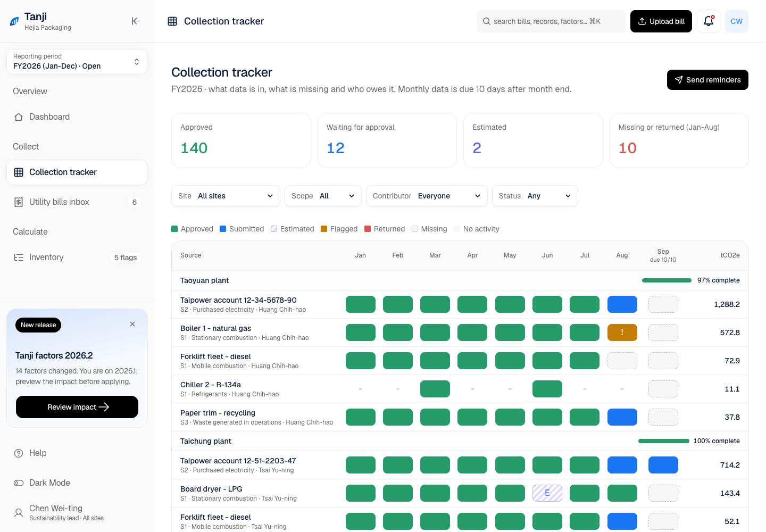This screenshot has width=766, height=532.
Task: Dismiss the New release card
Action: (132, 324)
